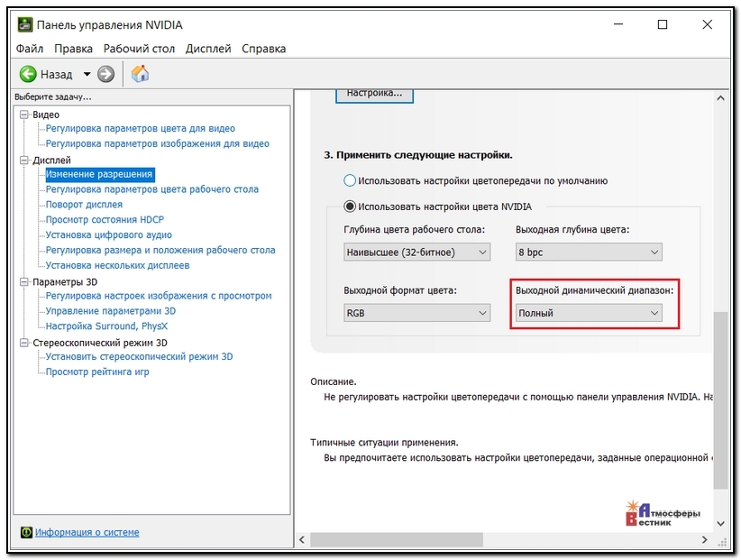Open Регулировка параметров изображения для видео
This screenshot has height=560, width=741.
tap(158, 143)
